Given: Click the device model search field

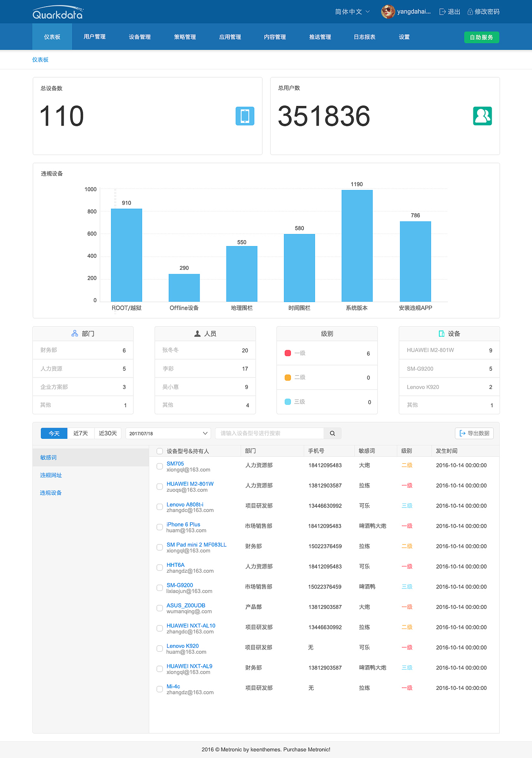Looking at the screenshot, I should point(269,433).
